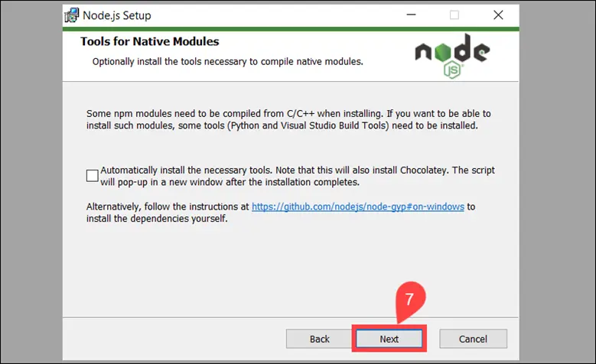This screenshot has height=364, width=596.
Task: Click the 'Some npm modules' description paragraph
Action: (x=283, y=119)
